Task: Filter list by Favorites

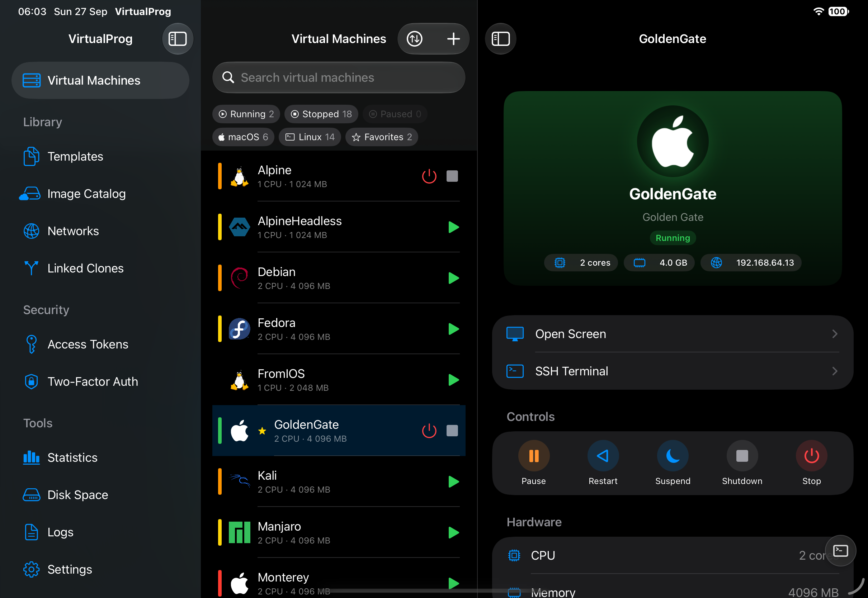Action: pos(382,137)
